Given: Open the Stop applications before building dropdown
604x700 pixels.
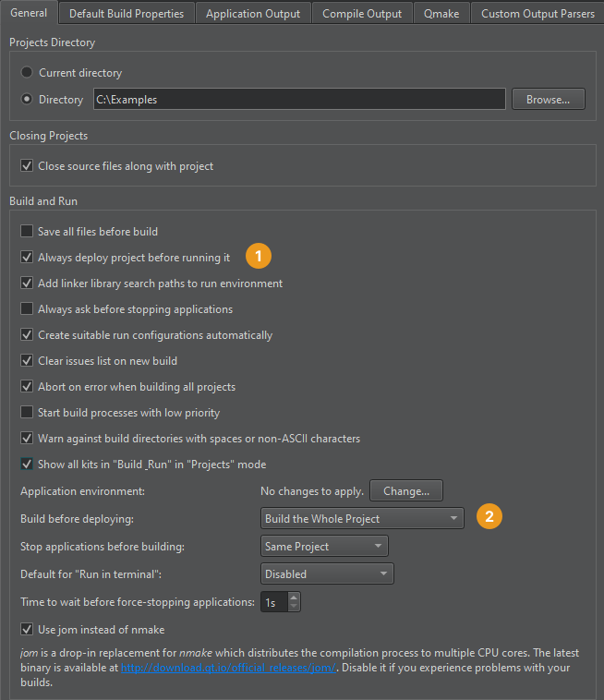Looking at the screenshot, I should tap(324, 547).
